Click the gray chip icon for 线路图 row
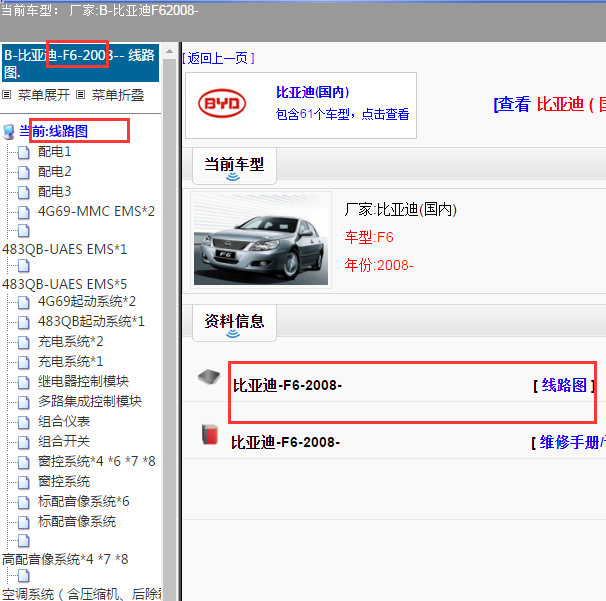Viewport: 606px width, 601px height. pos(209,376)
